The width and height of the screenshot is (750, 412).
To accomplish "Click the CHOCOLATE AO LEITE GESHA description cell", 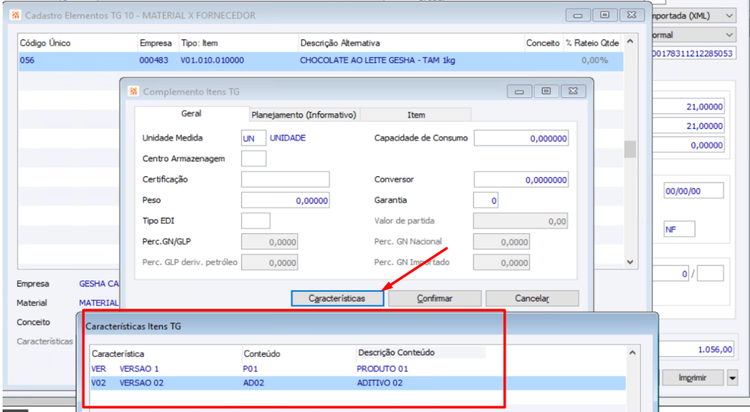I will (377, 61).
